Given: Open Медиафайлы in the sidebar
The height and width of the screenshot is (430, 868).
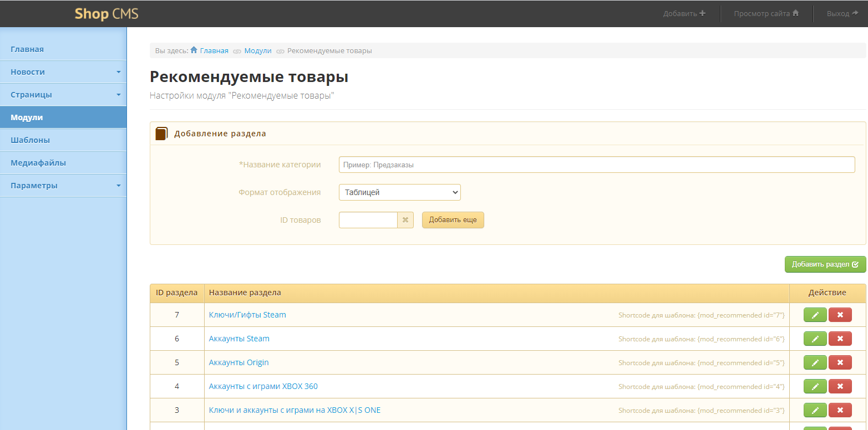Looking at the screenshot, I should click(x=63, y=163).
